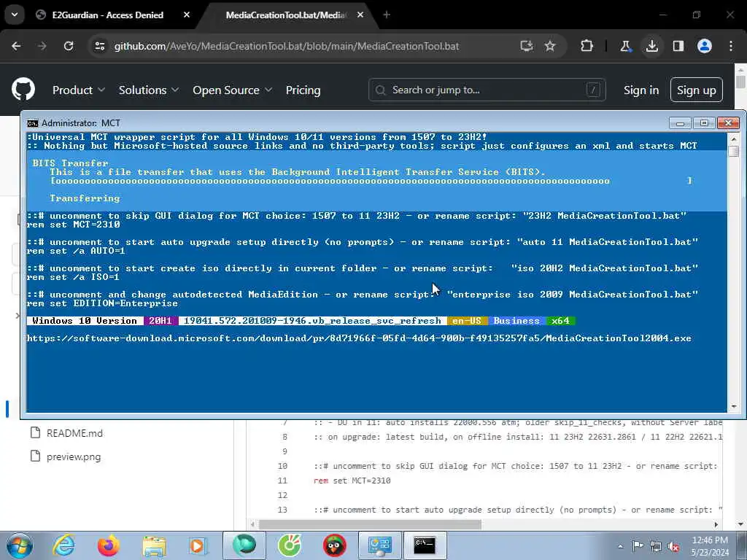Click right arrow of code horizontal scrollbar
This screenshot has width=747, height=560.
click(716, 524)
